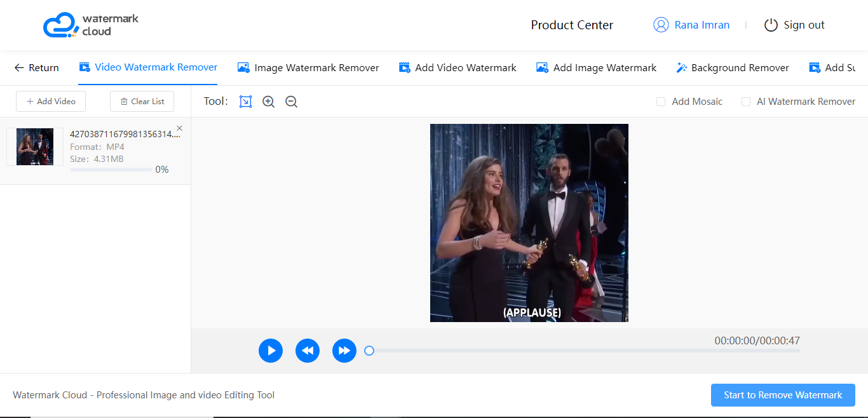Click the Background Remover wand icon
This screenshot has height=418, width=868.
(x=682, y=67)
